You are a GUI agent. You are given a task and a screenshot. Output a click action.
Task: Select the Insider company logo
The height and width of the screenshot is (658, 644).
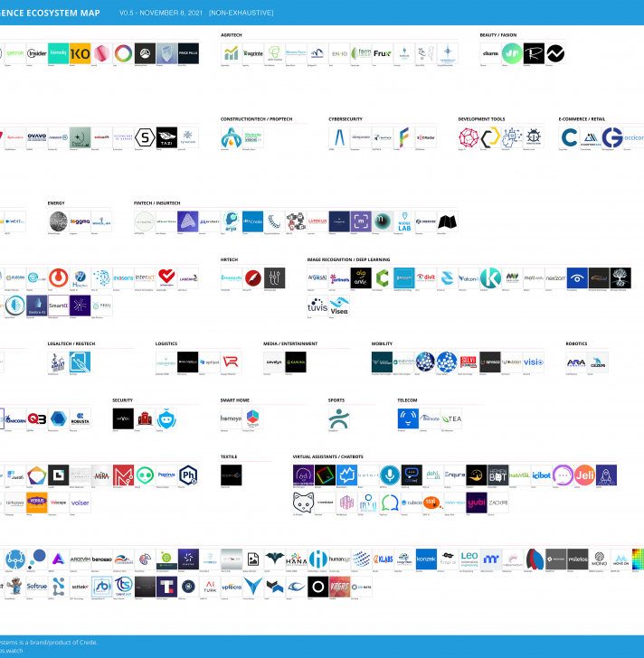point(37,53)
